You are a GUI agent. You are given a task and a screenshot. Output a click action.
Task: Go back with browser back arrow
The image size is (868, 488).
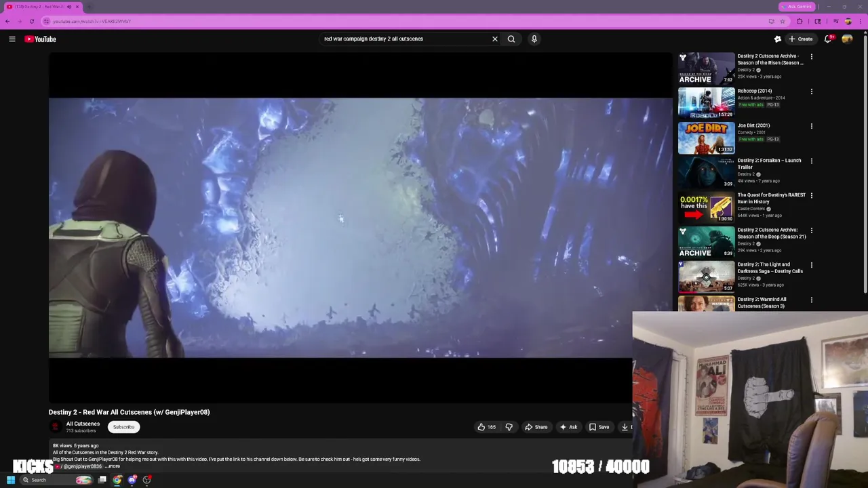click(x=7, y=21)
